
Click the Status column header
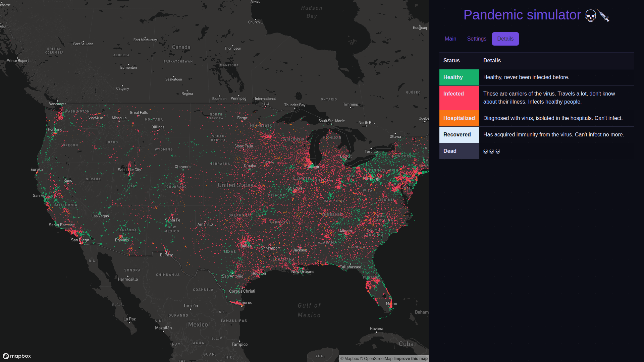451,60
